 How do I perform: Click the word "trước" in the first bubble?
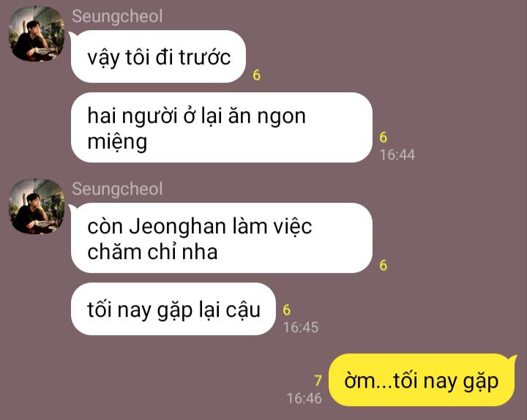205,57
